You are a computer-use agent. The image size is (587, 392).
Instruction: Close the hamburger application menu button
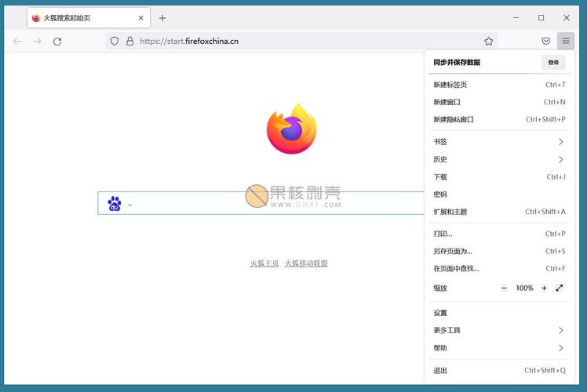click(x=566, y=41)
